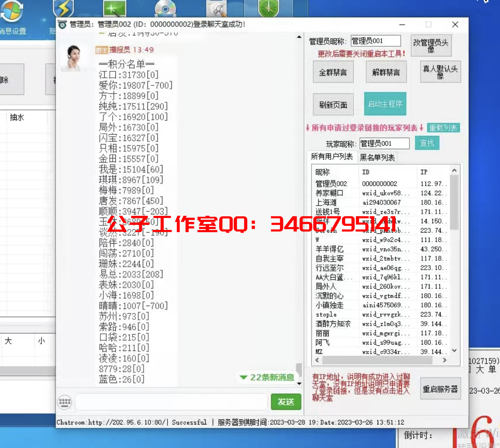Click the 重载列表 reload list button
Image resolution: width=500 pixels, height=448 pixels.
pos(443,128)
